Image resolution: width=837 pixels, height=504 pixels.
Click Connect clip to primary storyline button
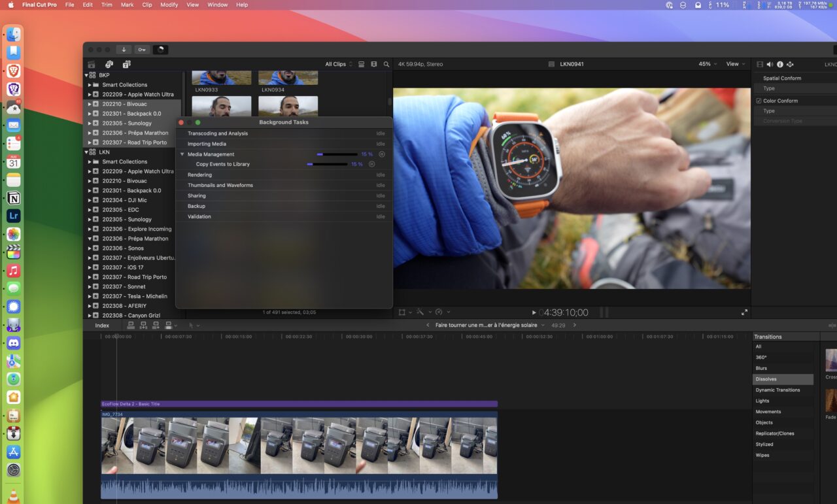point(131,325)
